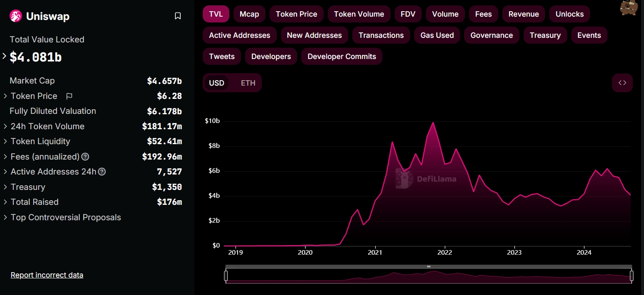Click the llama avatar in top corner
The image size is (644, 295).
pyautogui.click(x=629, y=7)
